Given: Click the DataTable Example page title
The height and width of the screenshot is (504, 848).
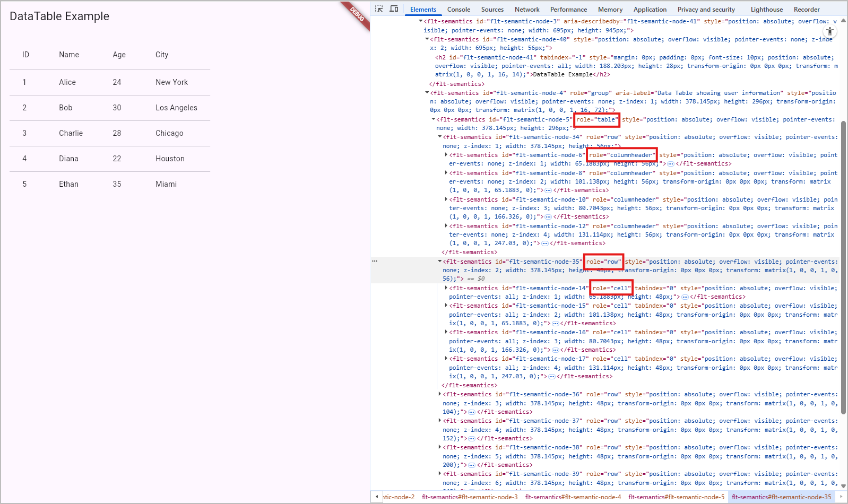Looking at the screenshot, I should pos(59,16).
